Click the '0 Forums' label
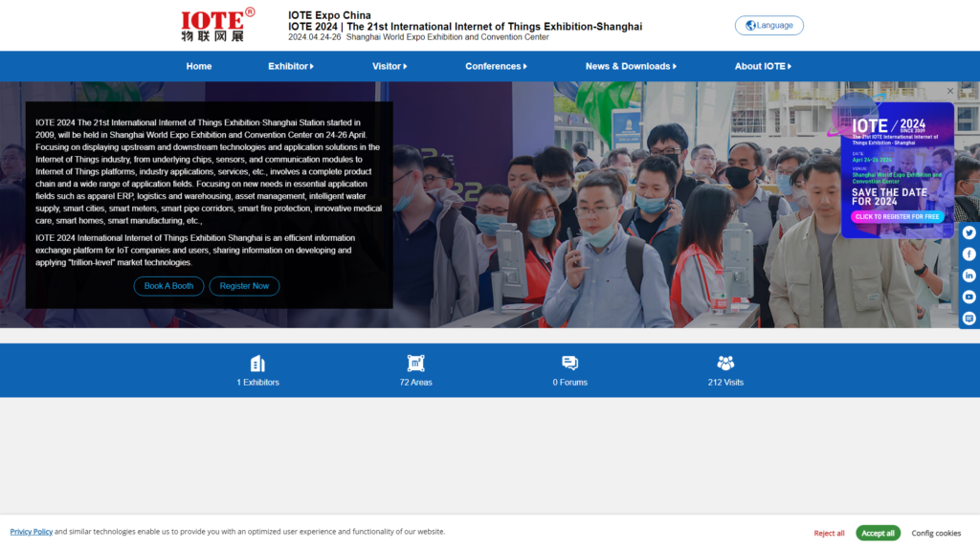The image size is (980, 551). pos(570,383)
